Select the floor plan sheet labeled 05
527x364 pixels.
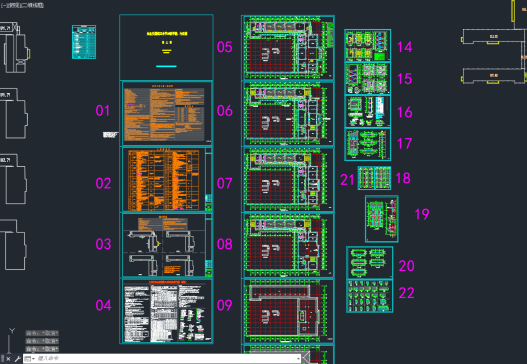[288, 48]
